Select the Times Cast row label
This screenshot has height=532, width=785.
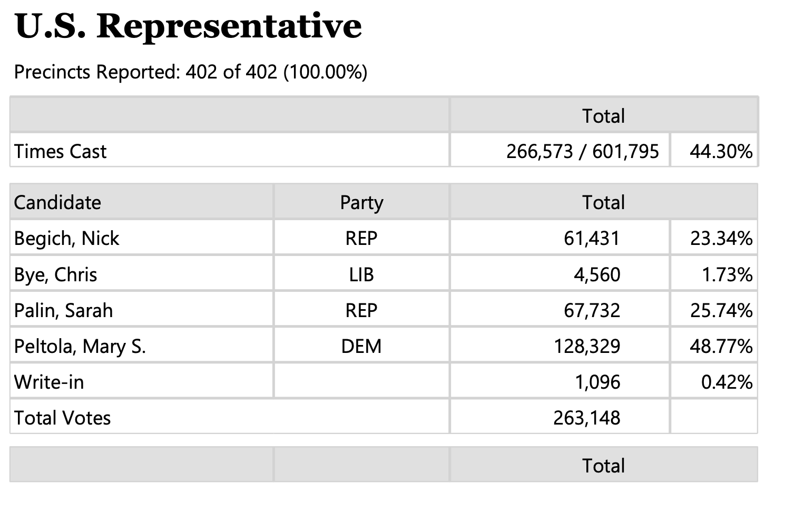click(60, 152)
